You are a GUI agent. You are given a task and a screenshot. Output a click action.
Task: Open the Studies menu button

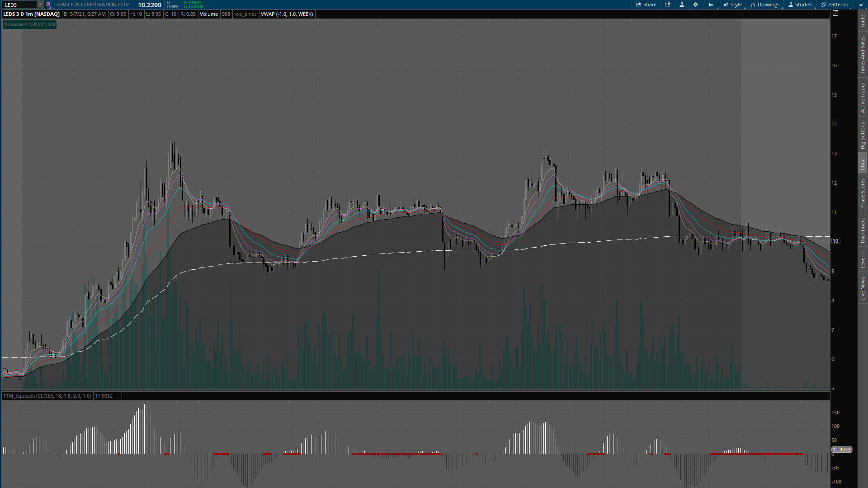point(800,5)
